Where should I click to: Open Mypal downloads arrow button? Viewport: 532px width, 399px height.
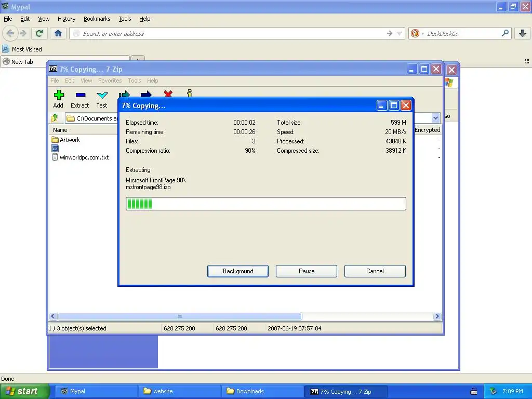click(523, 33)
